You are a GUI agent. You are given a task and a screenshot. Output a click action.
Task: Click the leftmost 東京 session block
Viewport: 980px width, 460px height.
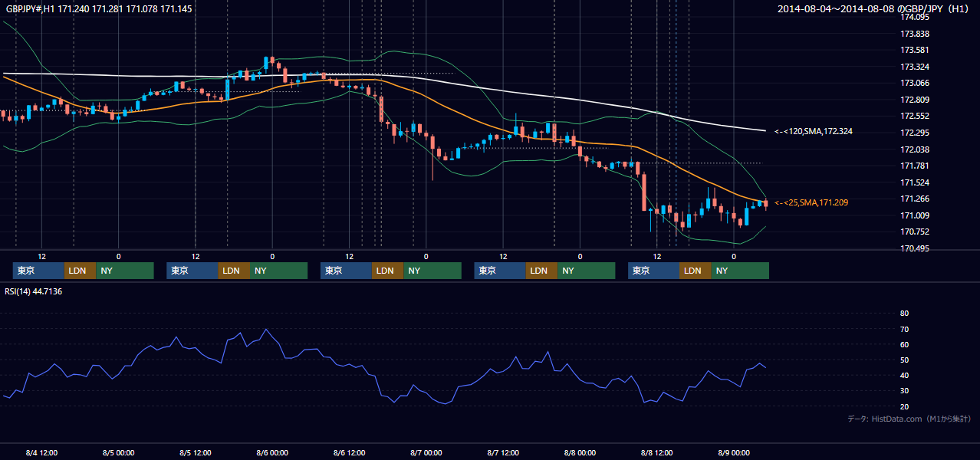click(x=38, y=271)
